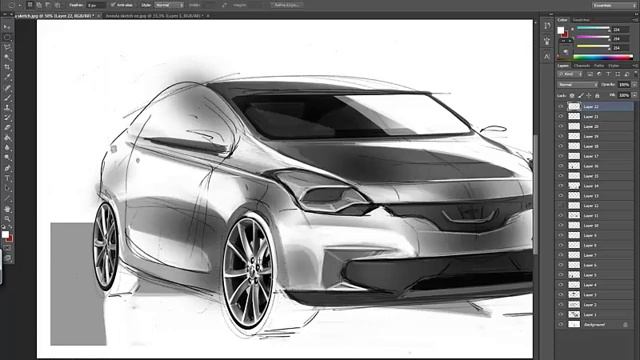The width and height of the screenshot is (640, 360).
Task: Select the Dodge tool
Action: pos(7,158)
